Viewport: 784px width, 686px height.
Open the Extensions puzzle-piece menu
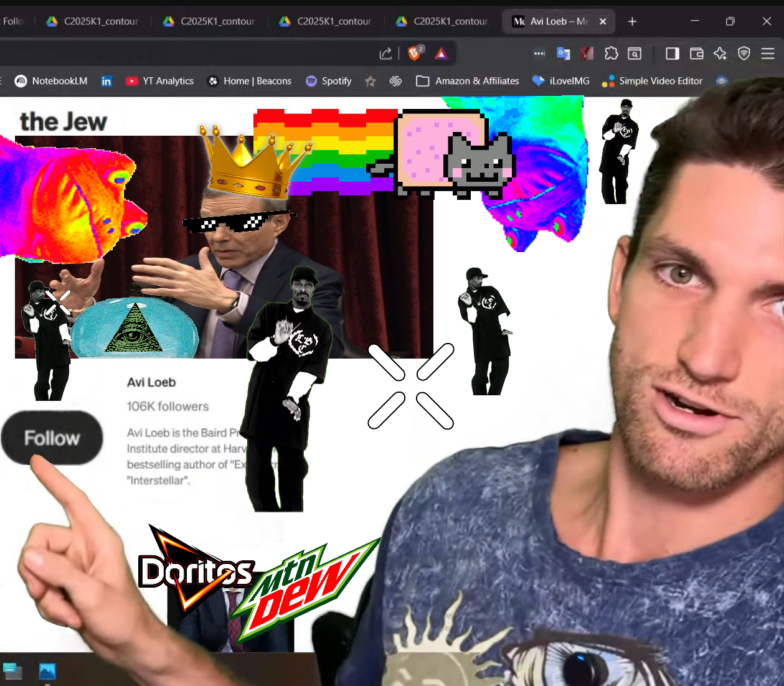tap(612, 54)
